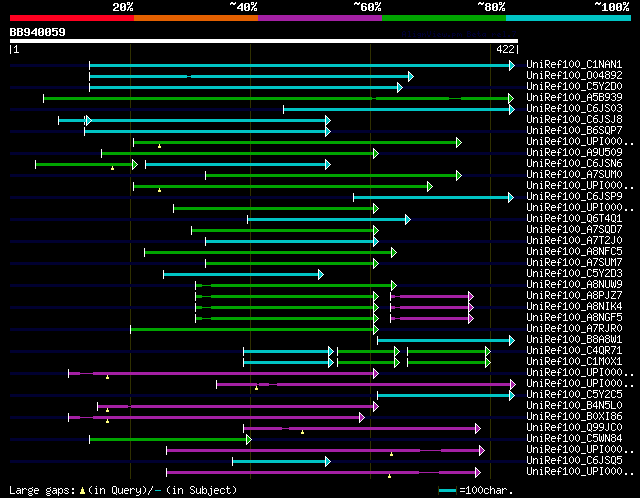Click the purple segment in A8PJZ7 row
The image size is (640, 498).
tap(430, 296)
